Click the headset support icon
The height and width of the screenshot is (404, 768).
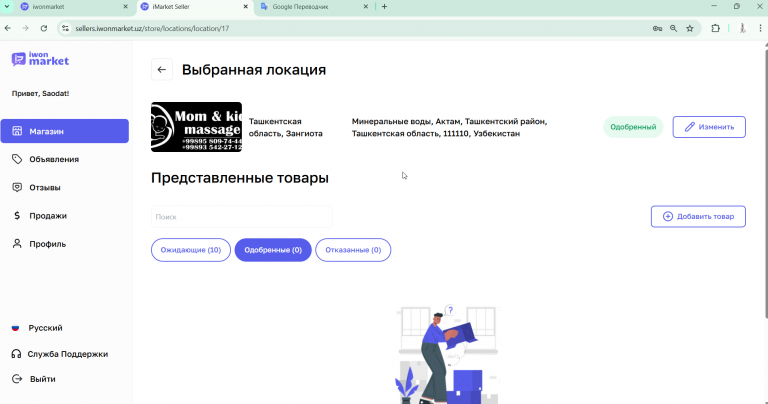click(x=16, y=354)
